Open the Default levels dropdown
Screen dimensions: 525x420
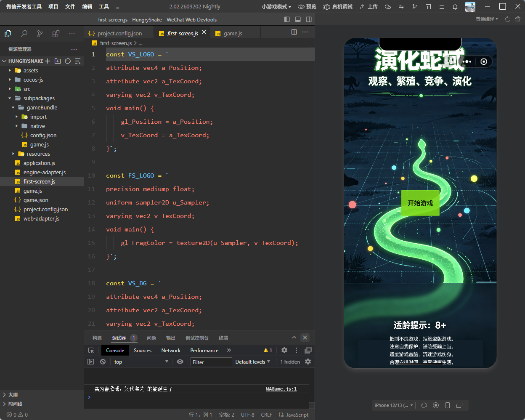[x=252, y=362]
